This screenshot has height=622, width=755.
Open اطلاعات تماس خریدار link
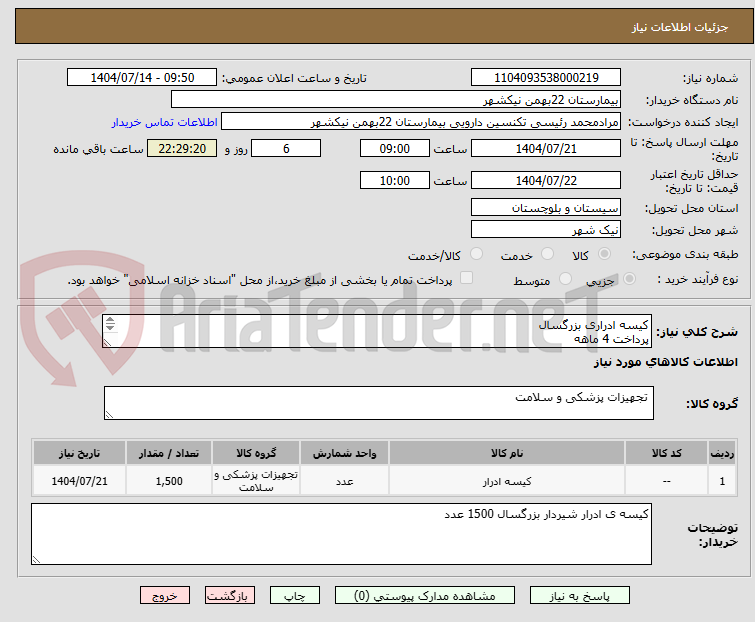click(x=165, y=122)
